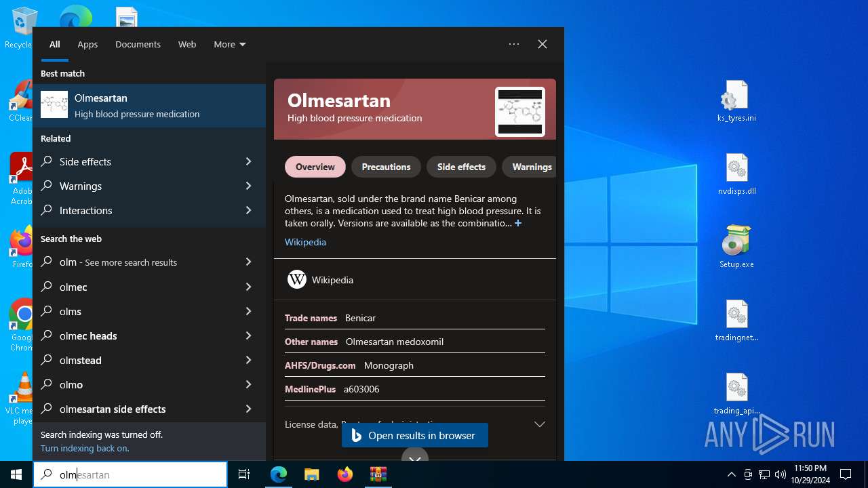Viewport: 868px width, 488px height.
Task: Open WinRAR from the taskbar
Action: click(x=378, y=474)
